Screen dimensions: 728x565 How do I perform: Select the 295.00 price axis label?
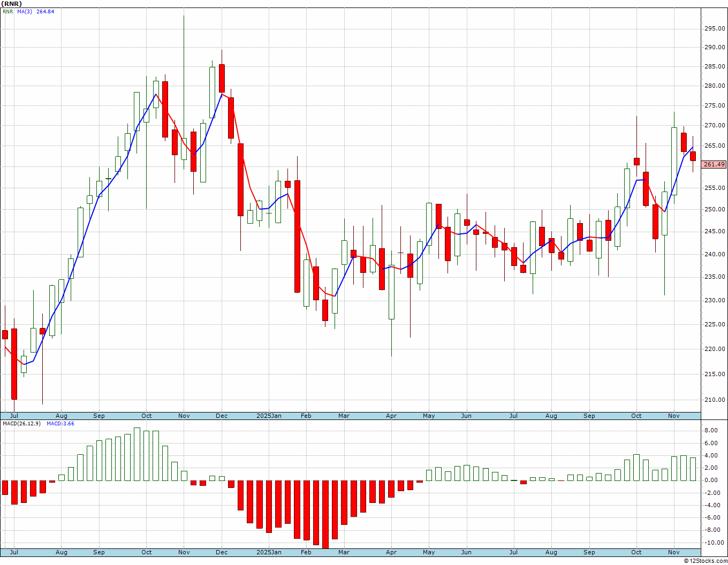(x=715, y=28)
